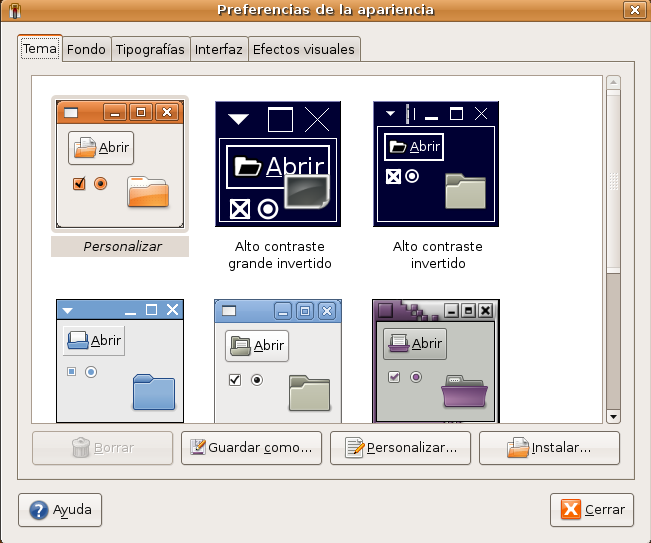Click the Personalizar... button
The width and height of the screenshot is (651, 543).
click(x=400, y=448)
